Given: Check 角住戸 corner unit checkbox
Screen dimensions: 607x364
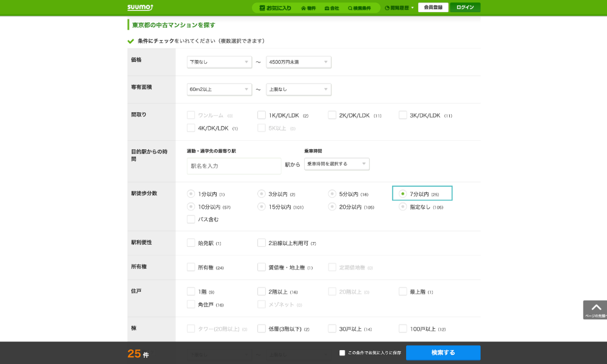Looking at the screenshot, I should 191,304.
